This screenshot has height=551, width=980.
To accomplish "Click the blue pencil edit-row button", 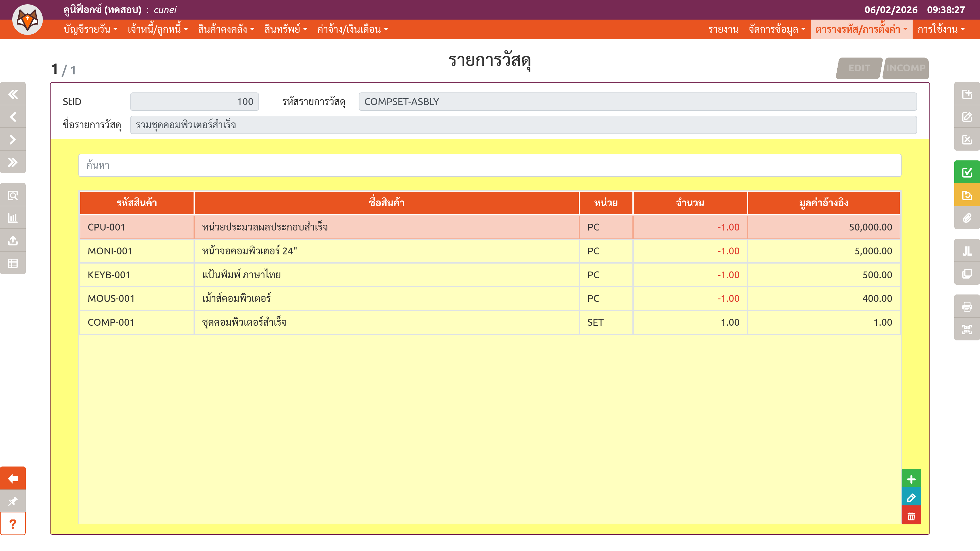I will pyautogui.click(x=911, y=497).
